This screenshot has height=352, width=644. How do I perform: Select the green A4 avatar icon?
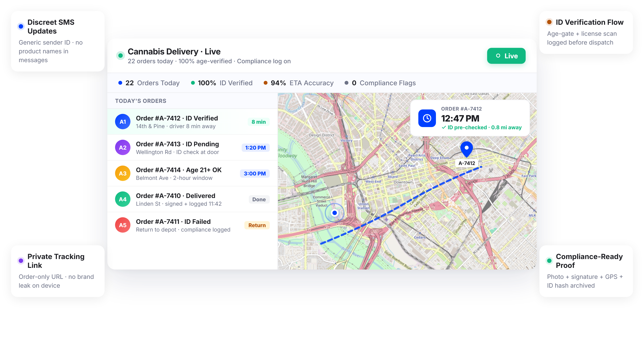point(123,199)
